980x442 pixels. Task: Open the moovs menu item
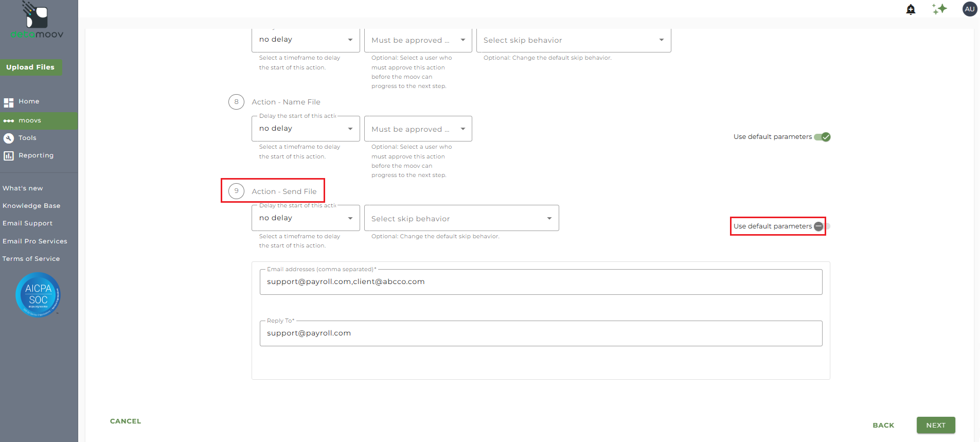30,120
